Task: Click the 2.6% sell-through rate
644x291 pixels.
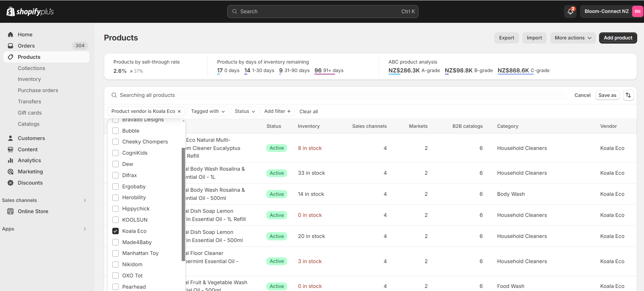Action: point(120,71)
